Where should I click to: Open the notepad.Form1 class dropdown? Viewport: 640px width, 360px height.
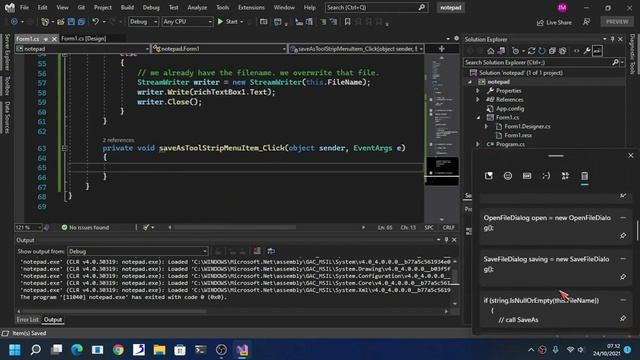(x=219, y=49)
